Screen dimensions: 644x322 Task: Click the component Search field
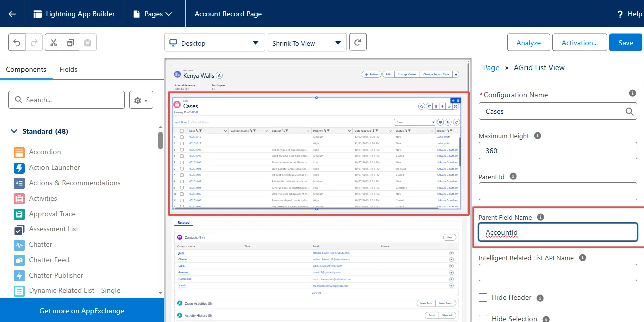coord(66,100)
